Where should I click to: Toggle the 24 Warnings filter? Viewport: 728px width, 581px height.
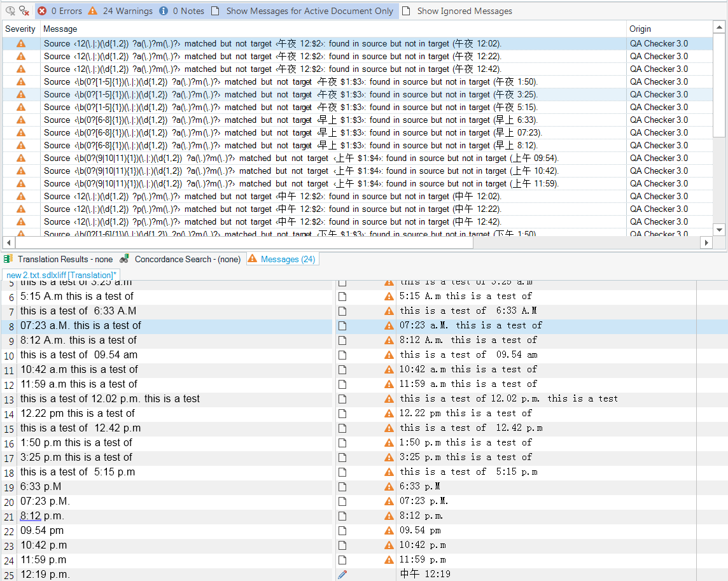[120, 11]
